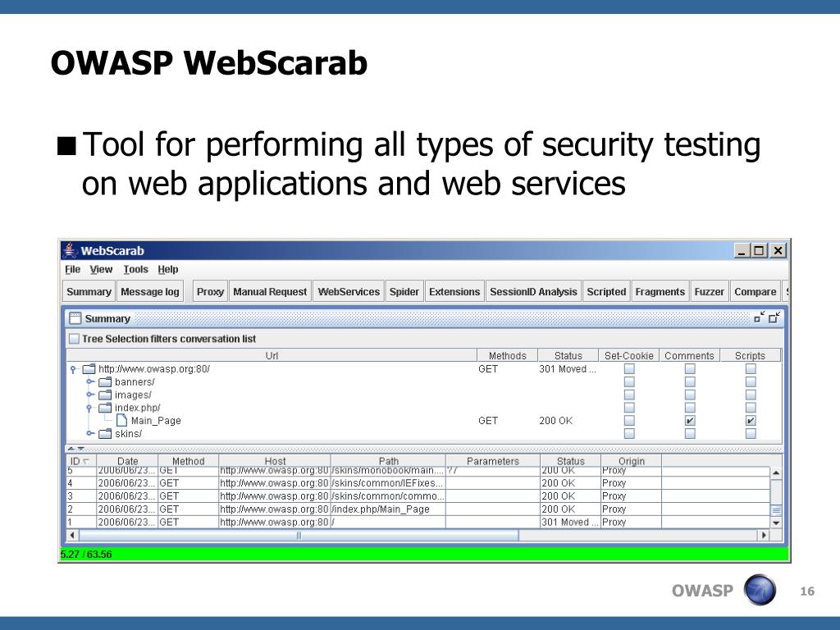This screenshot has height=630, width=840.
Task: Collapse the index.php/ tree node
Action: click(89, 409)
